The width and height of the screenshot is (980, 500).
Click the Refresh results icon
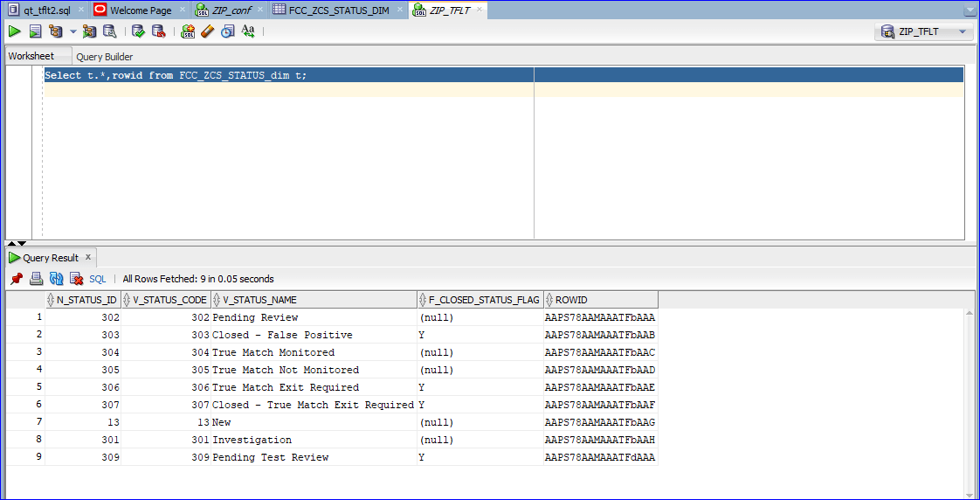coord(56,279)
